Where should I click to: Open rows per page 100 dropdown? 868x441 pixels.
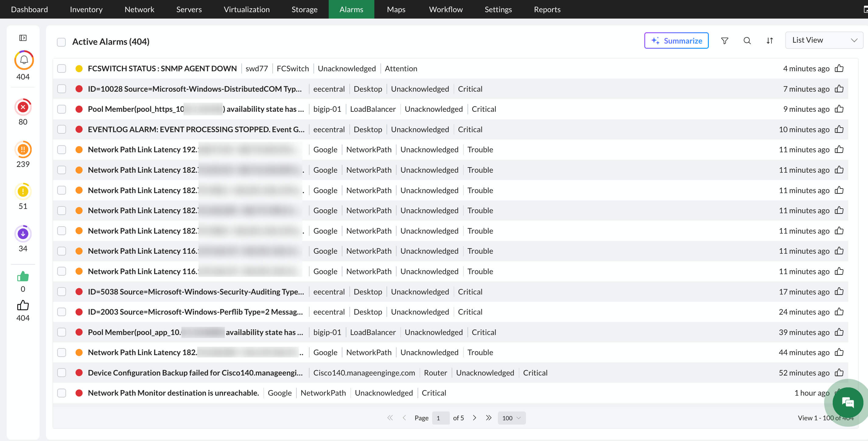512,418
